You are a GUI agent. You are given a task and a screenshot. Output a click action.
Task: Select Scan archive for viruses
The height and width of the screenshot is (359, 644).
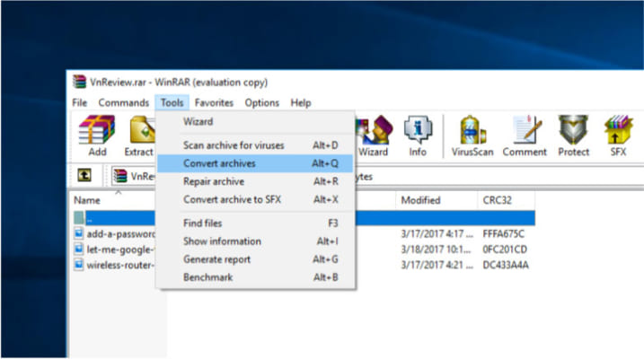point(255,145)
